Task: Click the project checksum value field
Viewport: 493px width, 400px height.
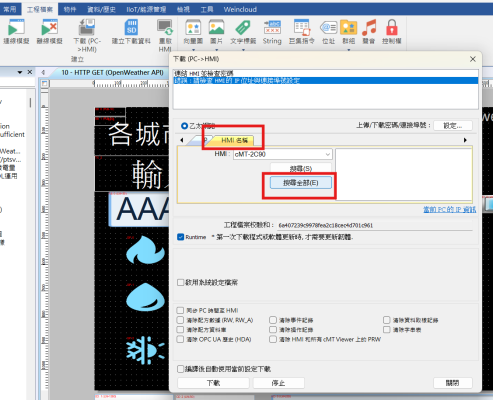Action: click(375, 225)
